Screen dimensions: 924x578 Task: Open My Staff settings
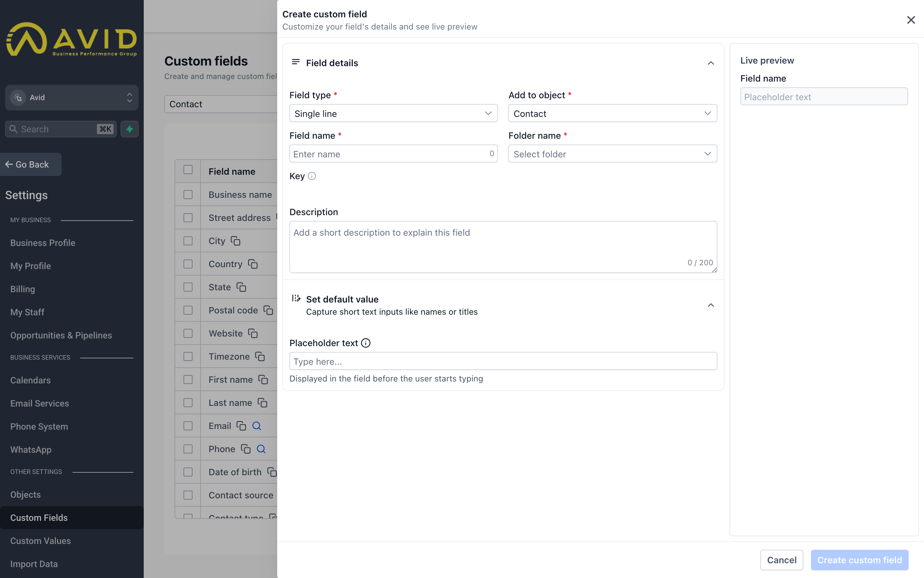(27, 312)
